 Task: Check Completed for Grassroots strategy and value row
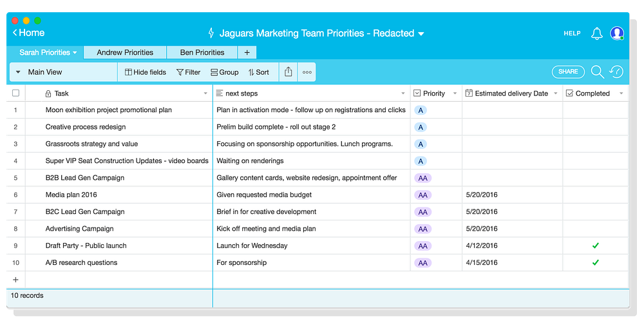(x=595, y=144)
